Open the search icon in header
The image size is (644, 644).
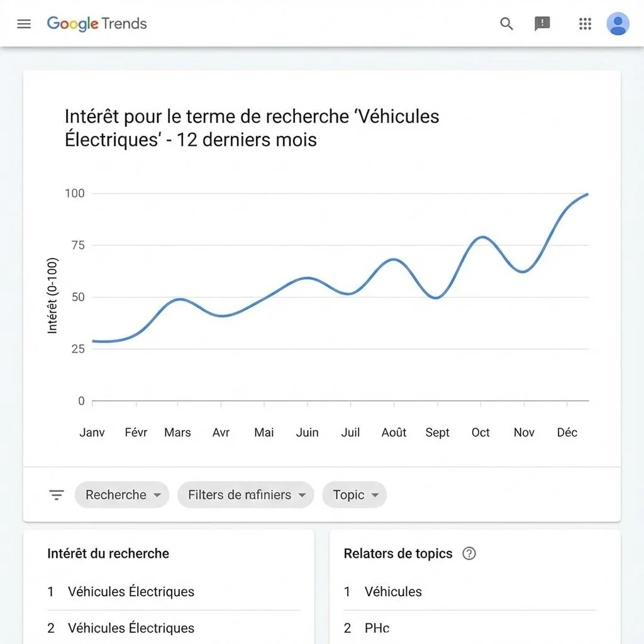pyautogui.click(x=506, y=24)
